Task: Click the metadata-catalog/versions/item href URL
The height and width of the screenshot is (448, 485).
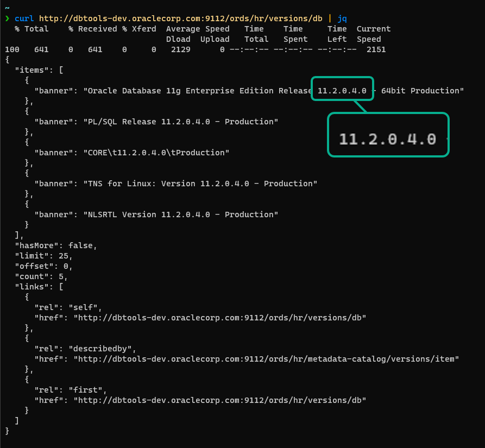Action: click(266, 359)
